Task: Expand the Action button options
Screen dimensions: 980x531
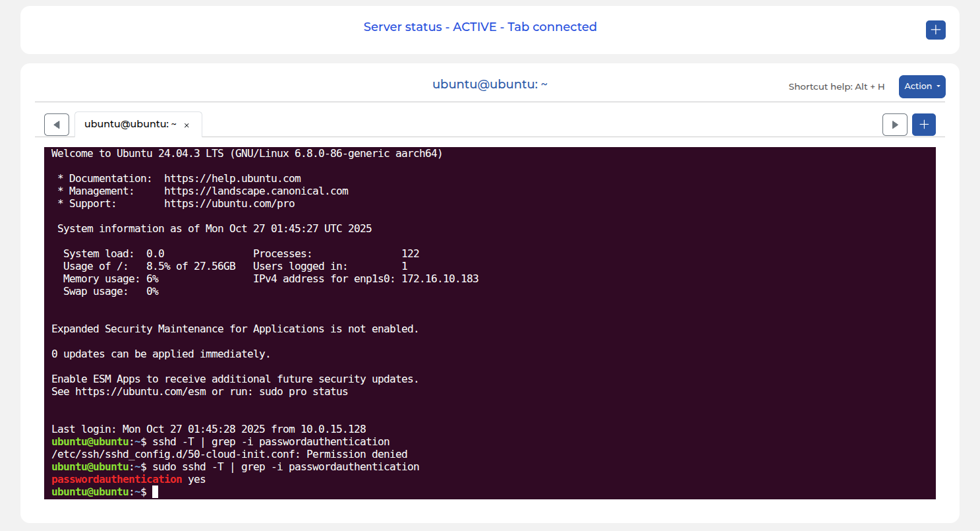Action: 921,86
